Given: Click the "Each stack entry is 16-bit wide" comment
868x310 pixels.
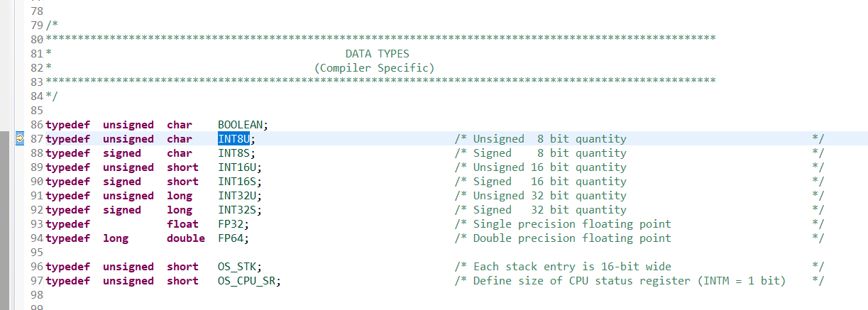Looking at the screenshot, I should (571, 267).
